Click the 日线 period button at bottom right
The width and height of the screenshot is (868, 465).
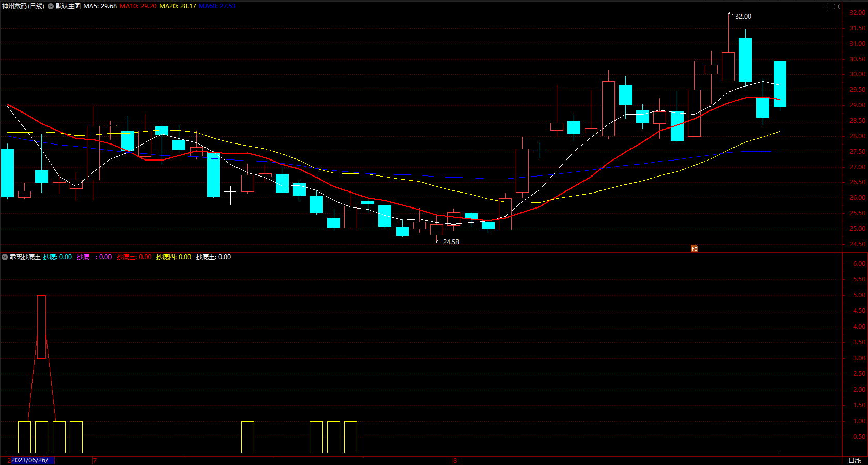[855, 460]
